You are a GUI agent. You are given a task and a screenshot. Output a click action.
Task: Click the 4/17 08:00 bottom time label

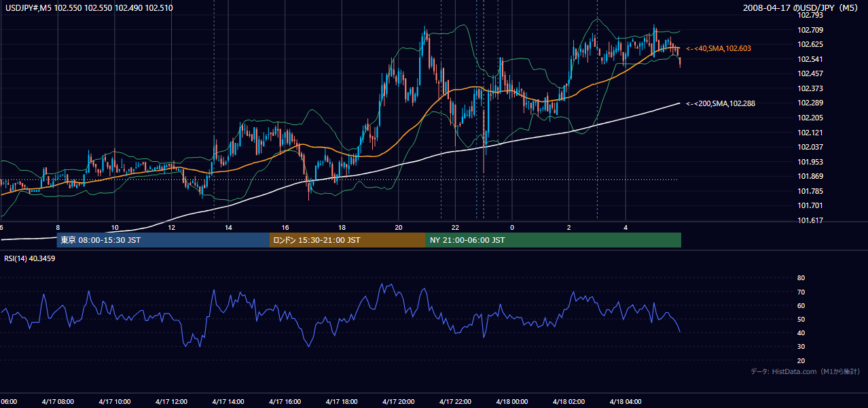coord(57,401)
